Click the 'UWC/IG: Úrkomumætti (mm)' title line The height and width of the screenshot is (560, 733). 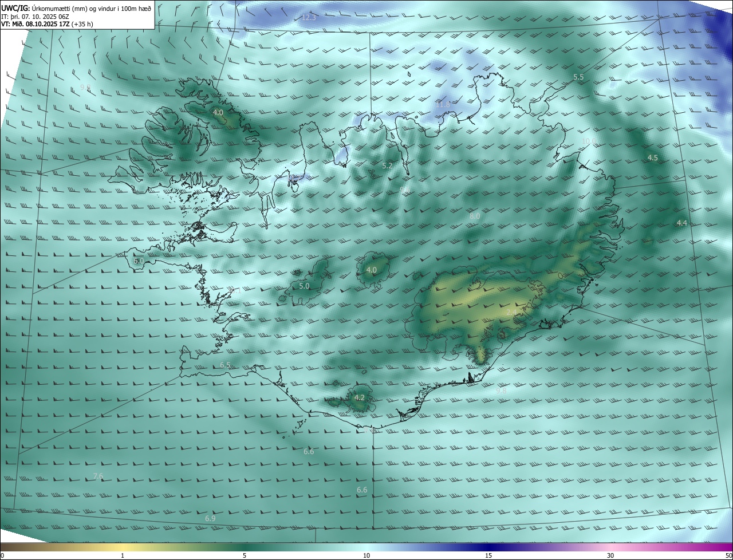click(76, 7)
